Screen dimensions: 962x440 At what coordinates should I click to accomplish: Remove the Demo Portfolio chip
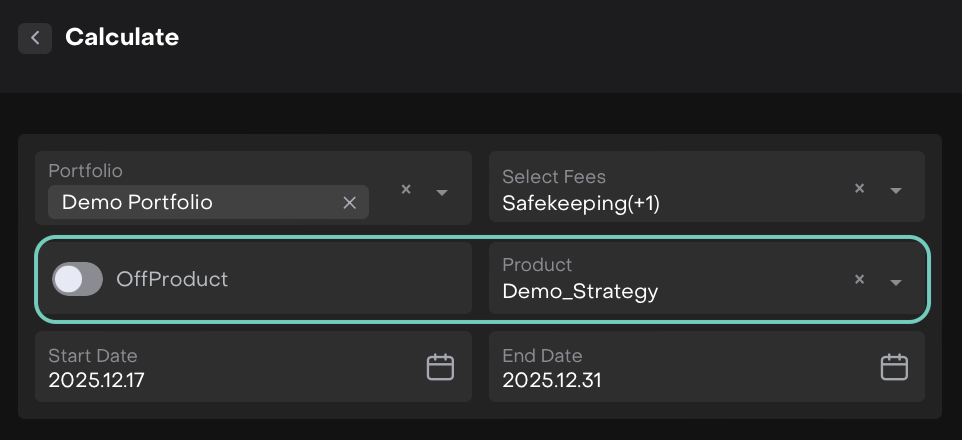(349, 202)
